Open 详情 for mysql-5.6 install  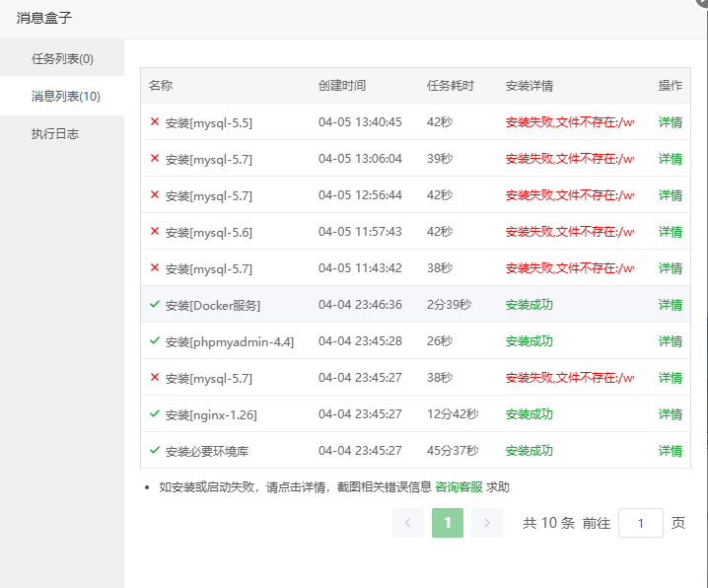(671, 232)
